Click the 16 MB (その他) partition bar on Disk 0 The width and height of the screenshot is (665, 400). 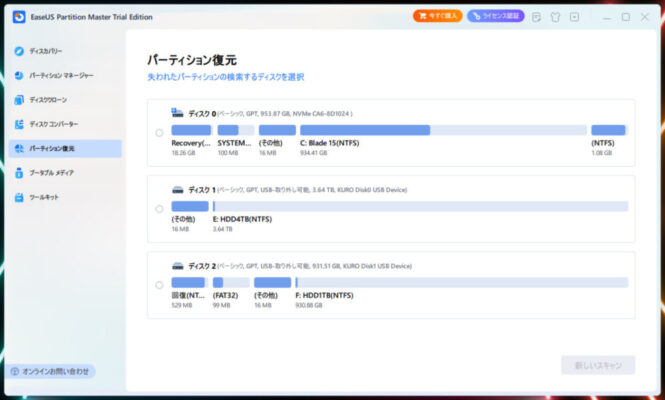(277, 130)
